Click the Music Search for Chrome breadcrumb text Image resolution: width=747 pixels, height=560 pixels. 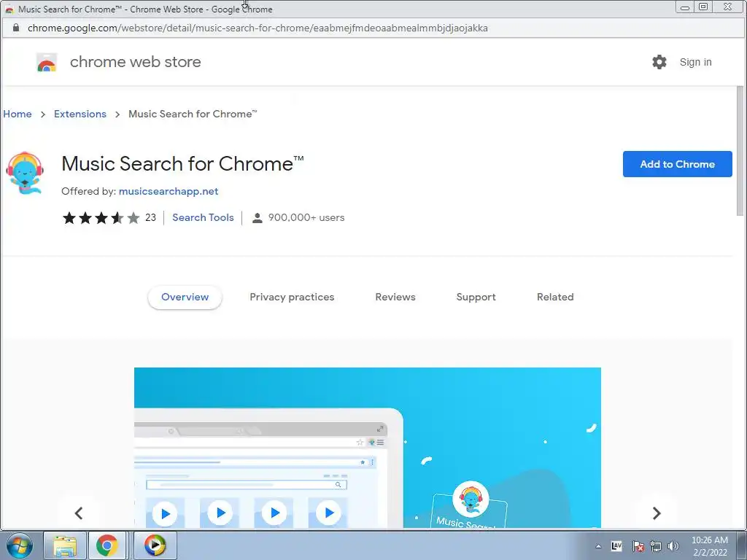pyautogui.click(x=193, y=114)
